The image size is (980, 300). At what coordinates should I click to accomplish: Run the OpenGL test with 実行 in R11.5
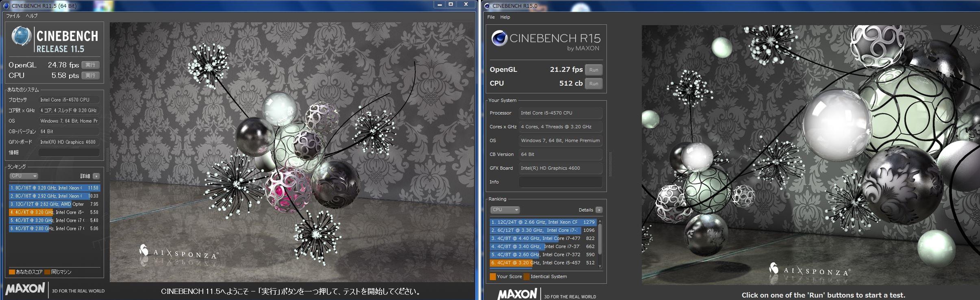90,65
